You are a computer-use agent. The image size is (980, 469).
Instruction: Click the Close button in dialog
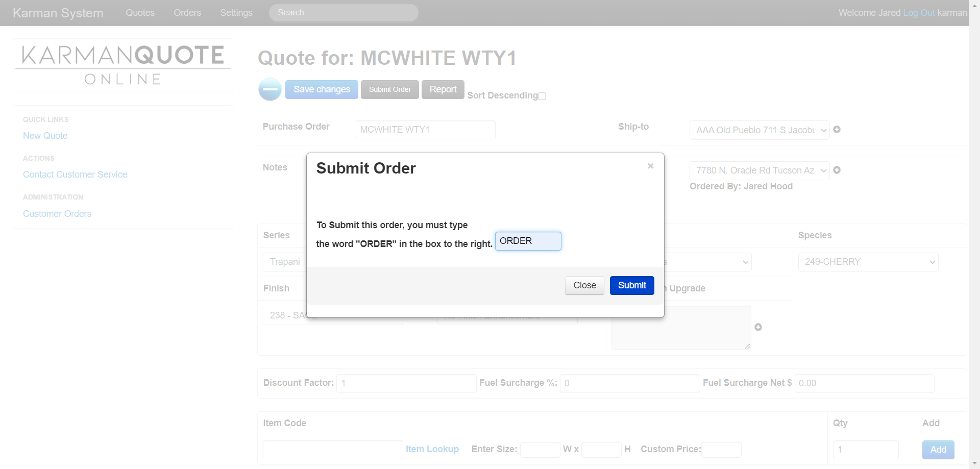584,285
